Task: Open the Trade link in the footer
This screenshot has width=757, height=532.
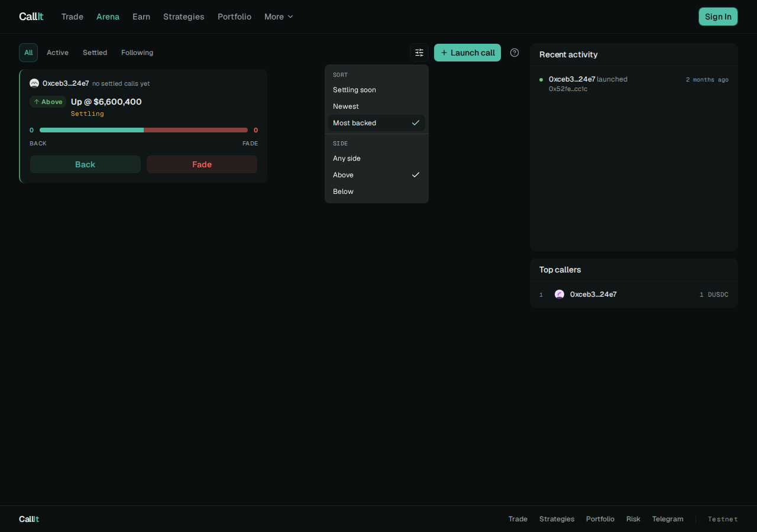Action: point(518,519)
